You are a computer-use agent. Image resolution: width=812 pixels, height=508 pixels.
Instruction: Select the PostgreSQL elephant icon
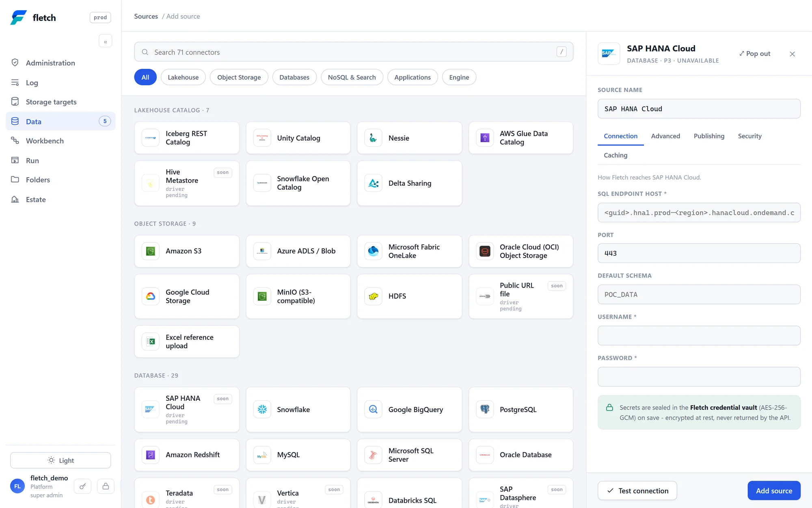coord(485,409)
